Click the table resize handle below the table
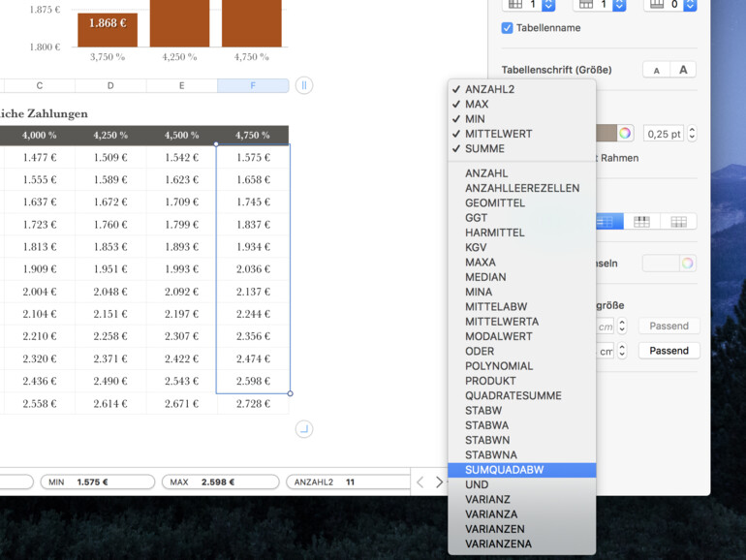Viewport: 746px width, 560px height. (304, 429)
